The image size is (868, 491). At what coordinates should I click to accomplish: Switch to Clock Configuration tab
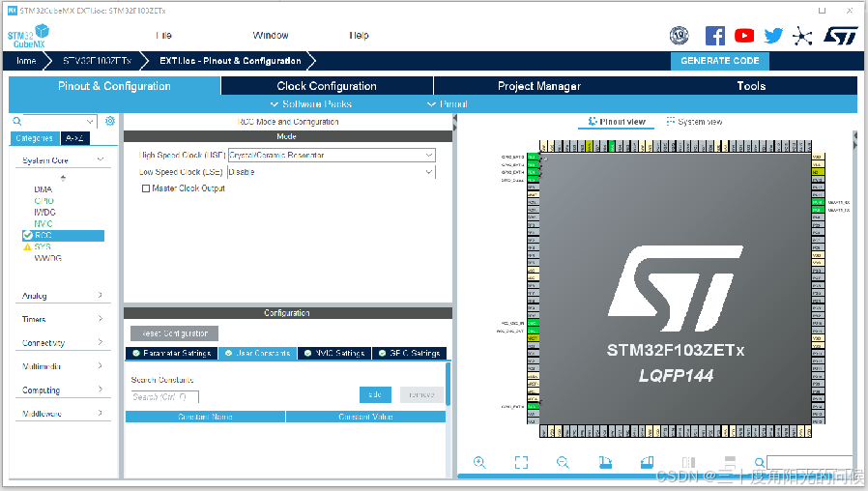pyautogui.click(x=327, y=86)
